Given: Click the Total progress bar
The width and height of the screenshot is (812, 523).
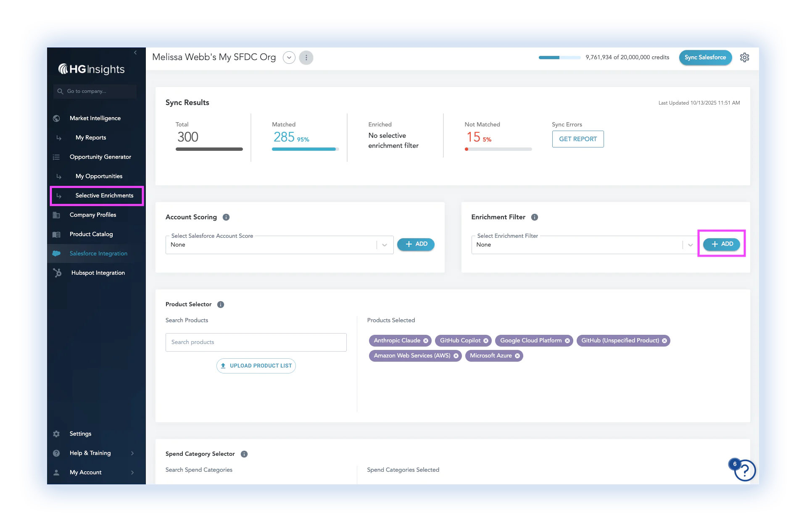Looking at the screenshot, I should coord(209,149).
